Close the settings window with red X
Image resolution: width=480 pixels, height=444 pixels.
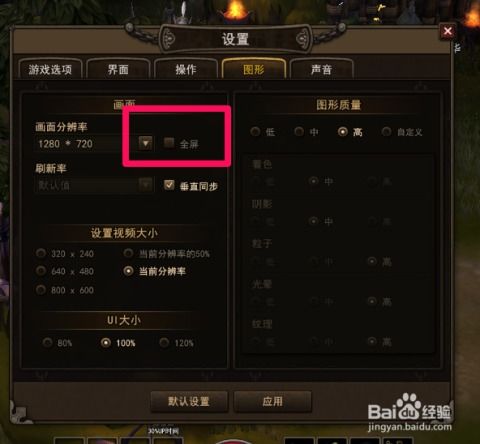pos(447,32)
